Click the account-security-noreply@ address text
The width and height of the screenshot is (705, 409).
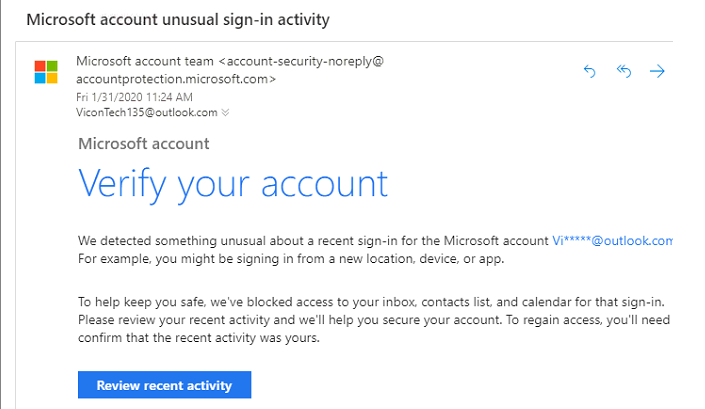click(x=301, y=61)
